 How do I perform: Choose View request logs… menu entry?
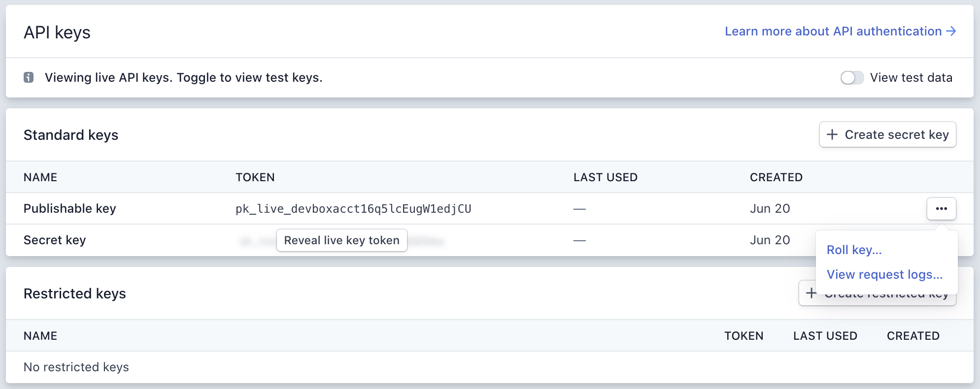click(884, 275)
